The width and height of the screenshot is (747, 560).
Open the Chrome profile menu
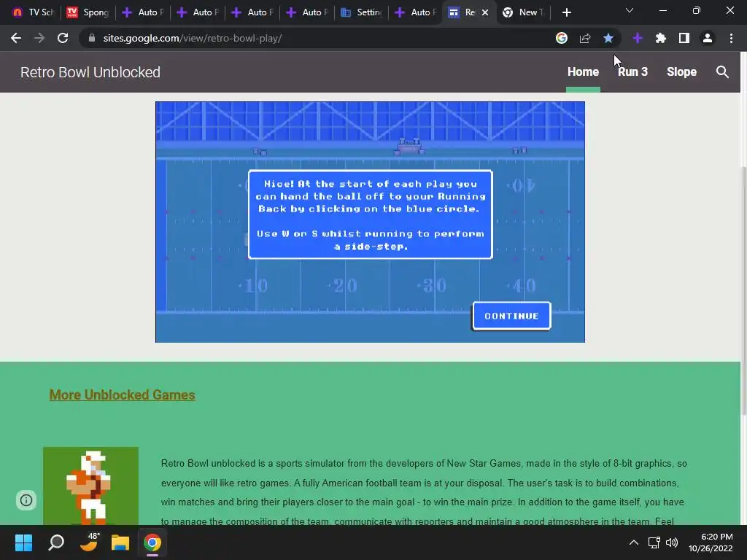pos(708,38)
